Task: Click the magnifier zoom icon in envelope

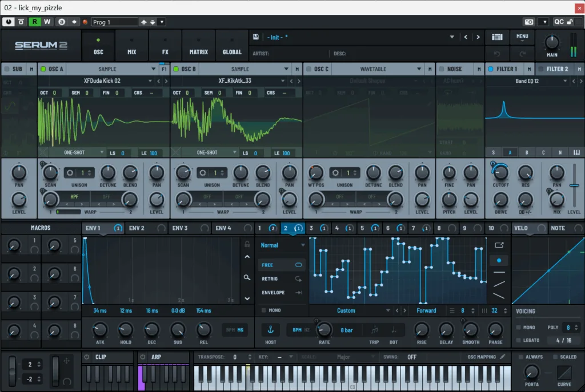Action: 247,277
